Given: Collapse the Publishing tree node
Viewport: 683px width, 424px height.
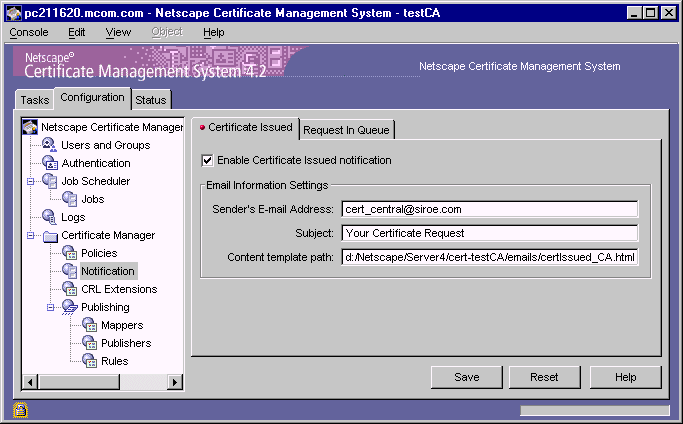Looking at the screenshot, I should [51, 307].
